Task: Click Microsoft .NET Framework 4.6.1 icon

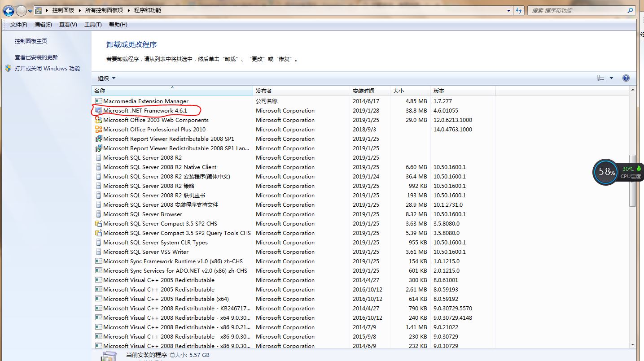Action: [x=99, y=111]
